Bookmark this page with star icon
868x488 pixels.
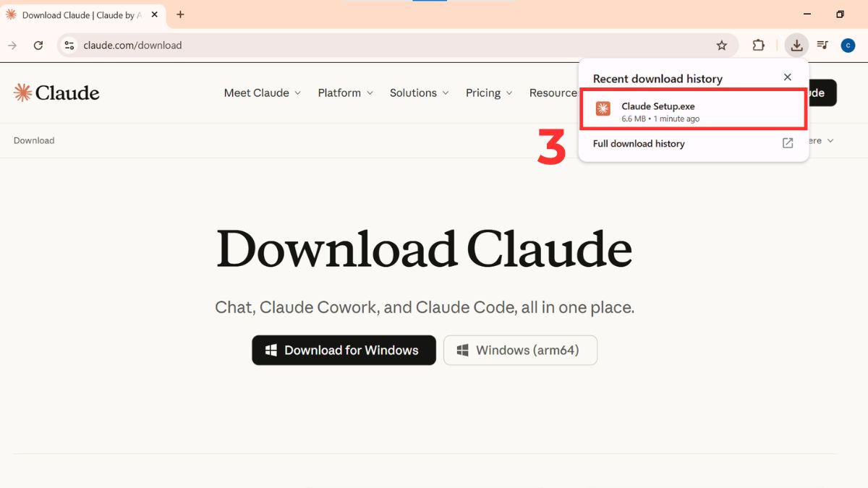tap(721, 45)
